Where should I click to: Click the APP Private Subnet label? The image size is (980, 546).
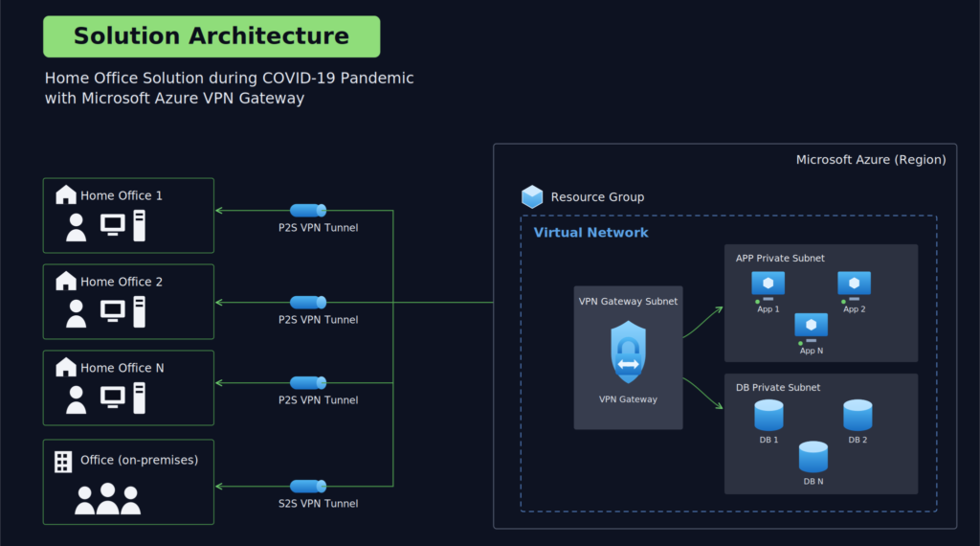coord(780,259)
